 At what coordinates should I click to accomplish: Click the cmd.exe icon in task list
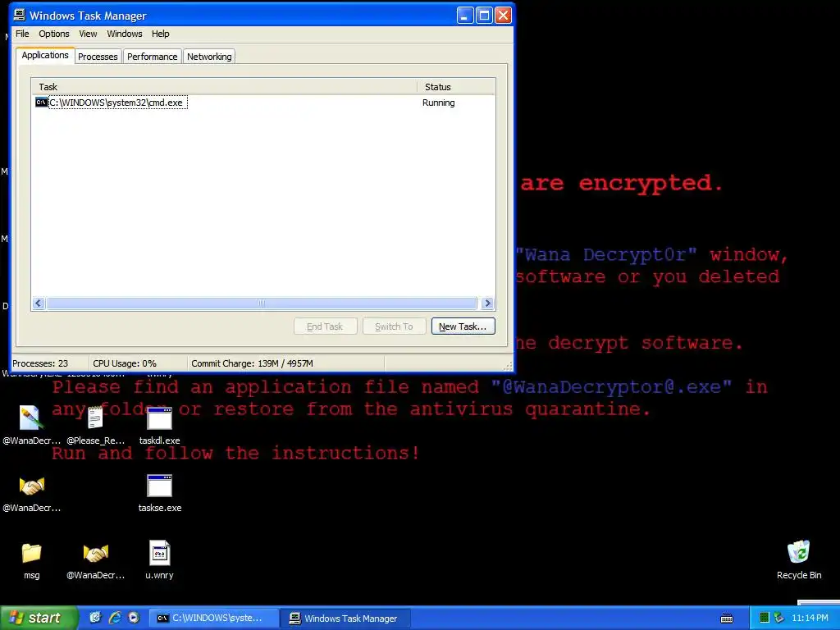point(41,103)
